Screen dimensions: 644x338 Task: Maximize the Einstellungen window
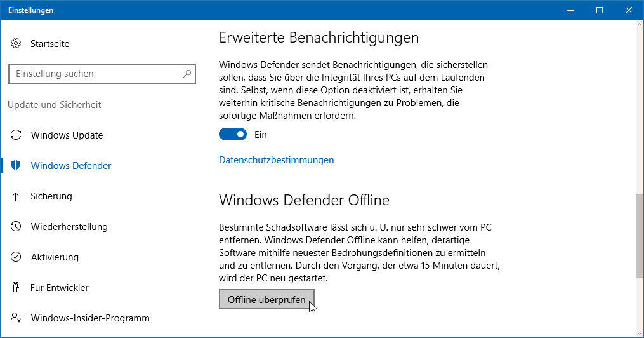coord(599,10)
